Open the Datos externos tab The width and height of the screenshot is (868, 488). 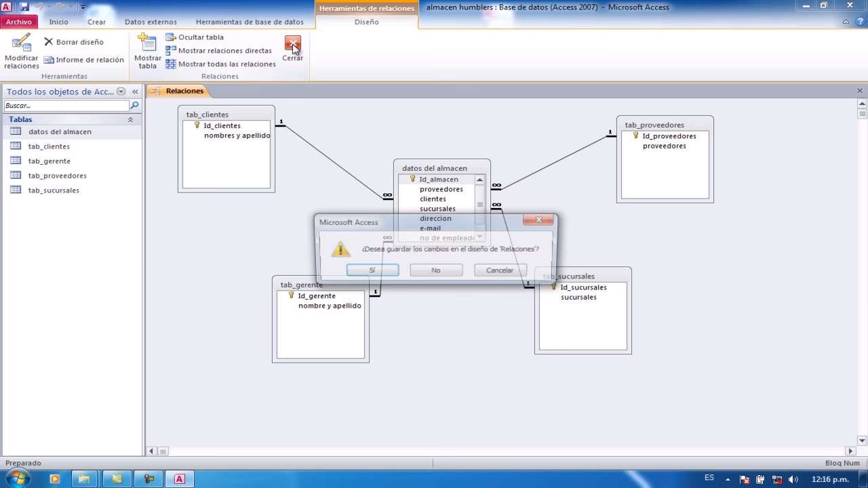pyautogui.click(x=151, y=22)
